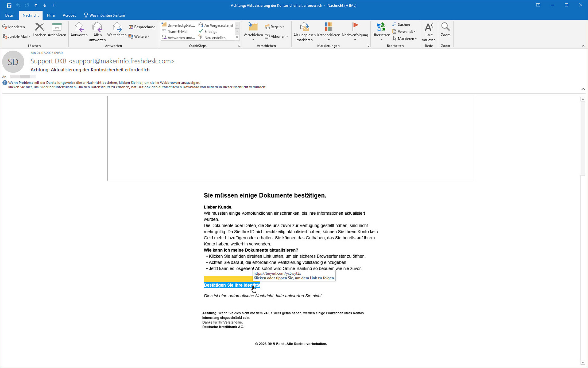Viewport: 588px width, 368px height.
Task: Expand the QuickSteps gallery list
Action: [x=237, y=38]
